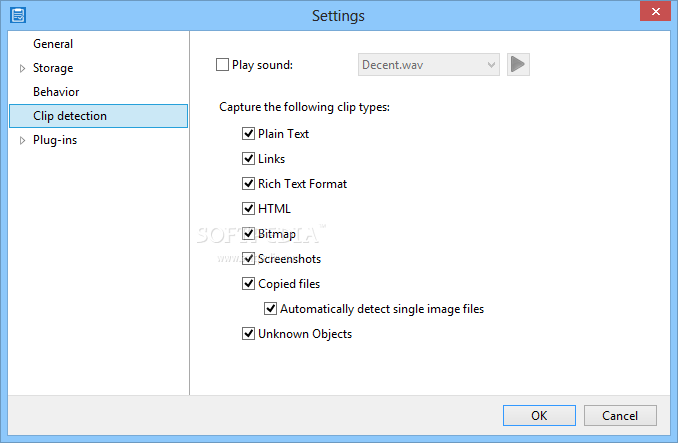Image resolution: width=678 pixels, height=443 pixels.
Task: Expand the Storage tree node
Action: (22, 68)
